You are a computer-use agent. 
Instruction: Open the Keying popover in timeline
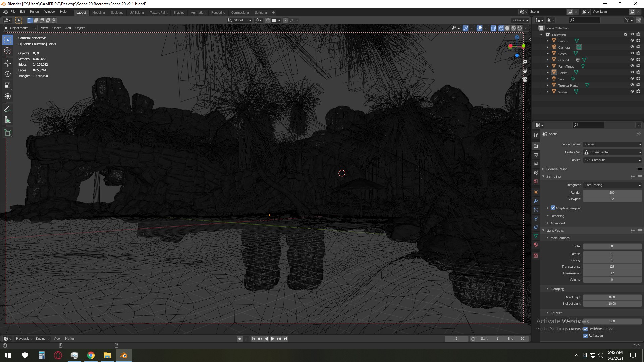[43, 339]
